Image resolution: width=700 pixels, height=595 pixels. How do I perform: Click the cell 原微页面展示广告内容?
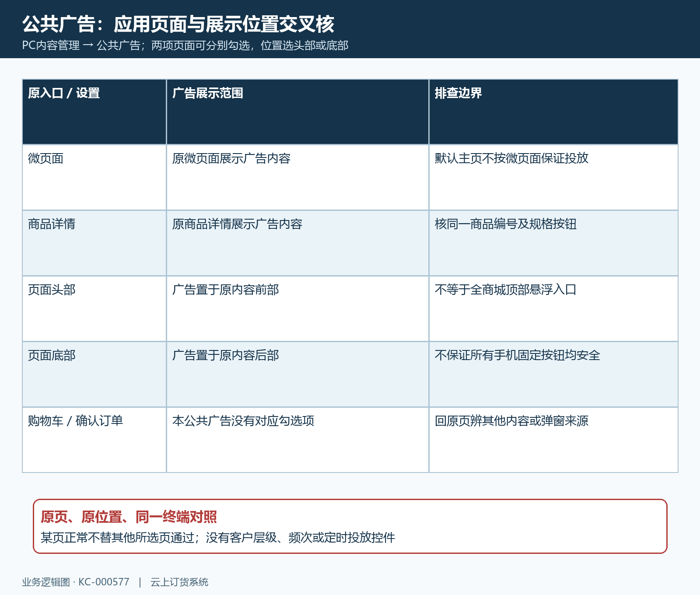pyautogui.click(x=297, y=177)
